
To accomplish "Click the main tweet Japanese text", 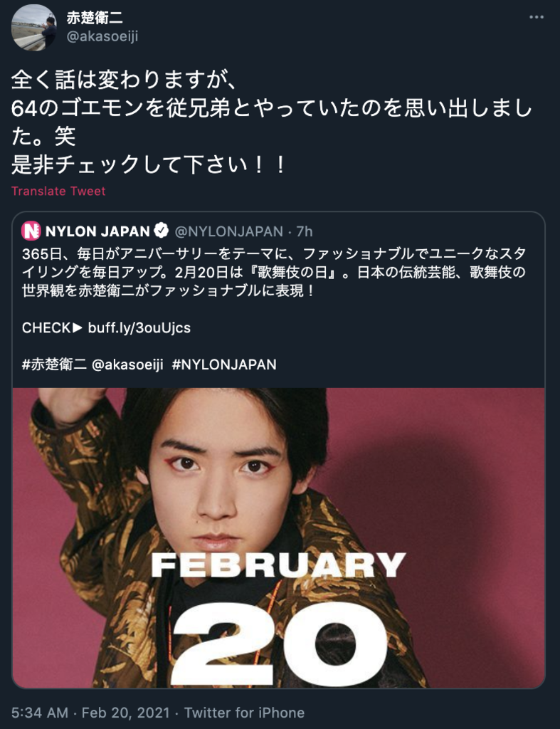I will tap(271, 122).
